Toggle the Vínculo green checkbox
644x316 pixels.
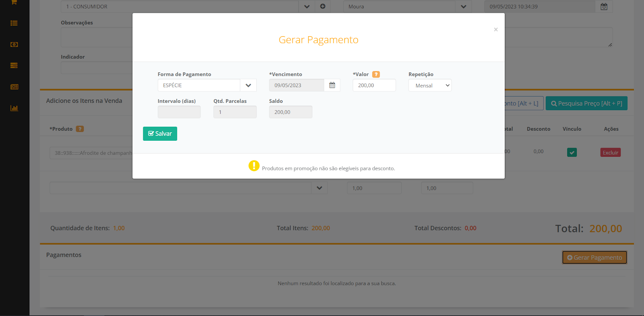(x=572, y=152)
